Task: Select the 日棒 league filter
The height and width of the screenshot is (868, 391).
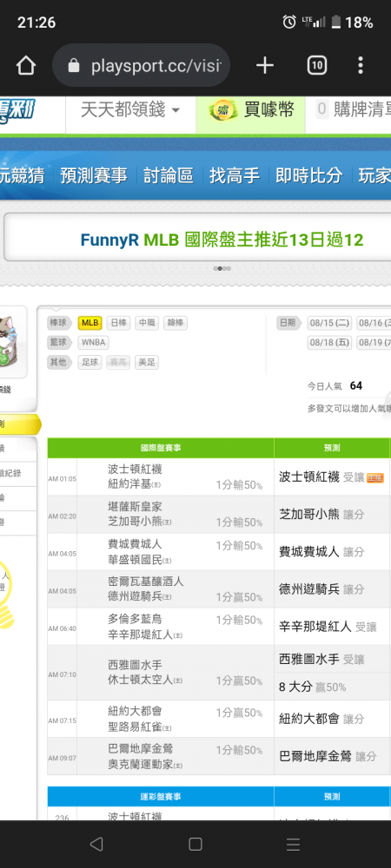Action: coord(118,323)
